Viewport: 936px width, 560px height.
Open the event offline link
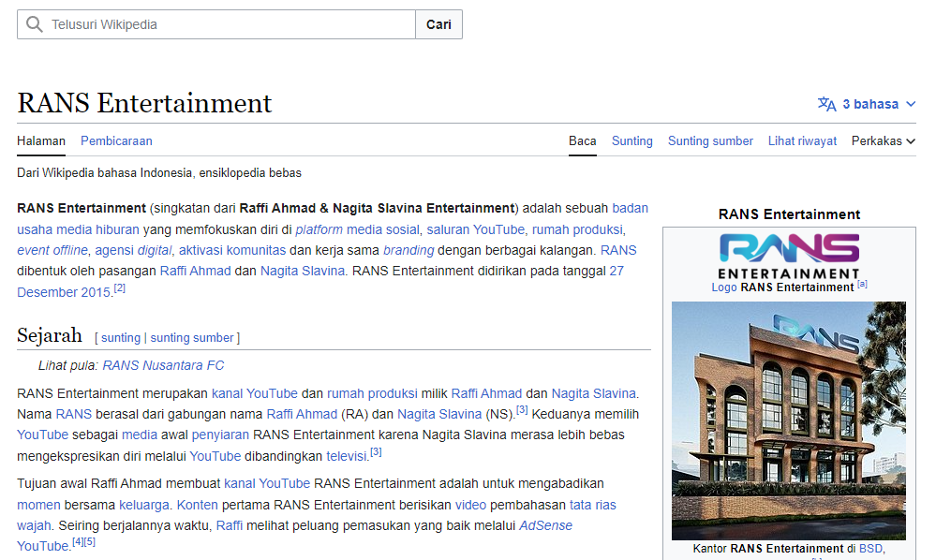click(52, 250)
